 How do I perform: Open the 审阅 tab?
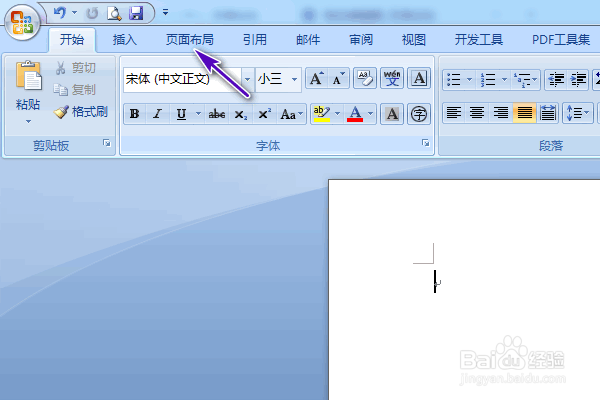coord(361,39)
